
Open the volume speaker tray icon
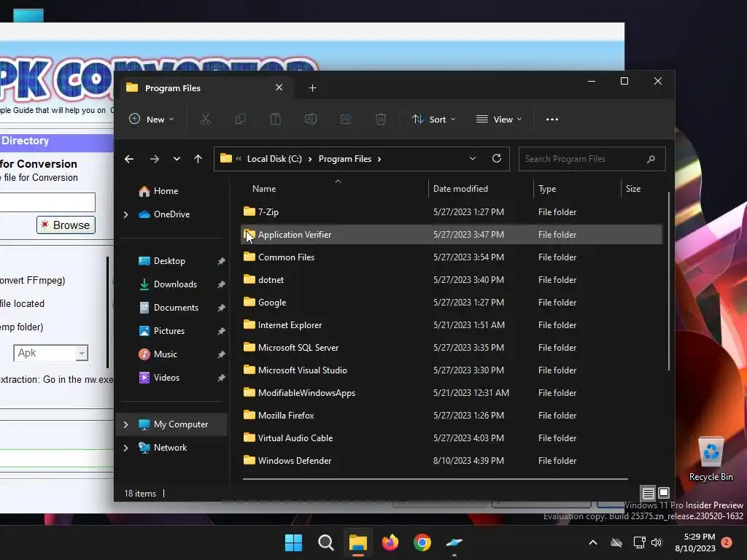[x=657, y=542]
